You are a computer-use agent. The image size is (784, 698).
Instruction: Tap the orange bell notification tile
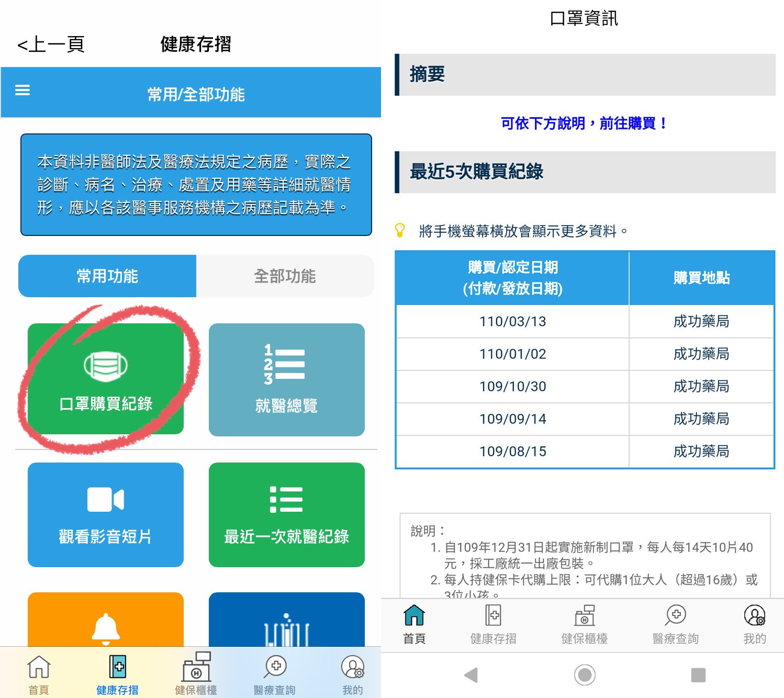pos(106,622)
